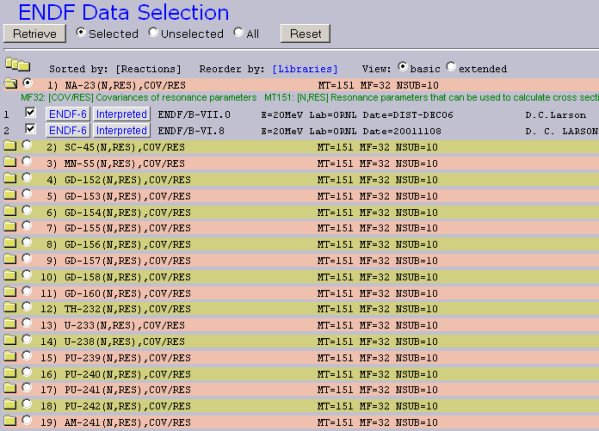
Task: Choose the All radio option
Action: click(238, 32)
